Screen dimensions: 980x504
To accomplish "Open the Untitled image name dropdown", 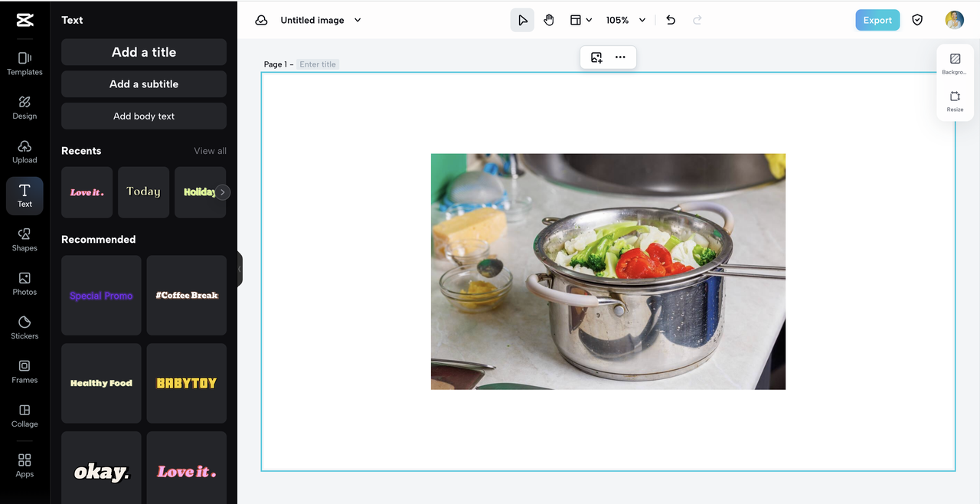I will coord(321,20).
